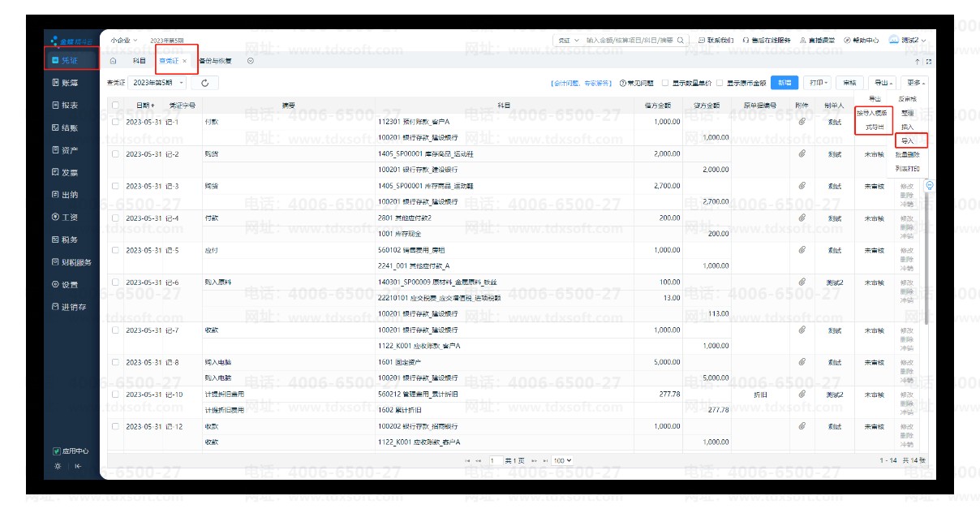Open 联系我们 in top bar
The height and width of the screenshot is (509, 980).
(x=716, y=40)
